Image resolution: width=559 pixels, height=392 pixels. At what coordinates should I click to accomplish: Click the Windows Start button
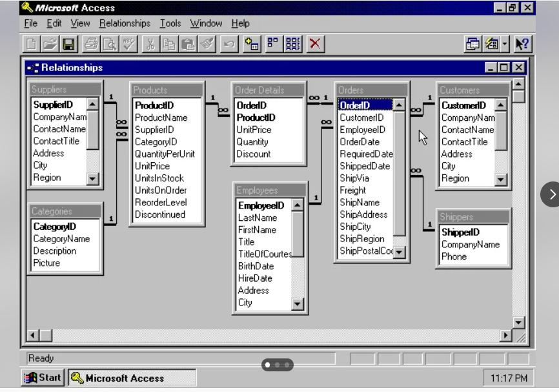(x=43, y=377)
